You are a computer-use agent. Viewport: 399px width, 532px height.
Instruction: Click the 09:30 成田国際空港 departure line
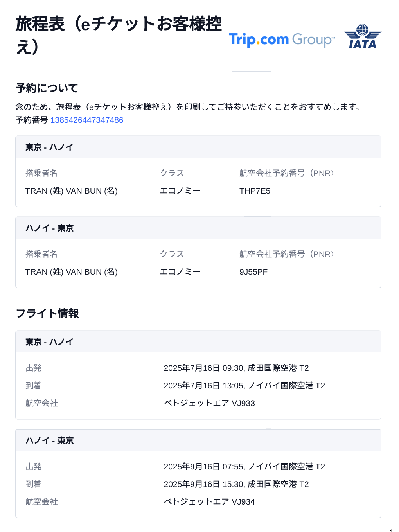pos(236,368)
